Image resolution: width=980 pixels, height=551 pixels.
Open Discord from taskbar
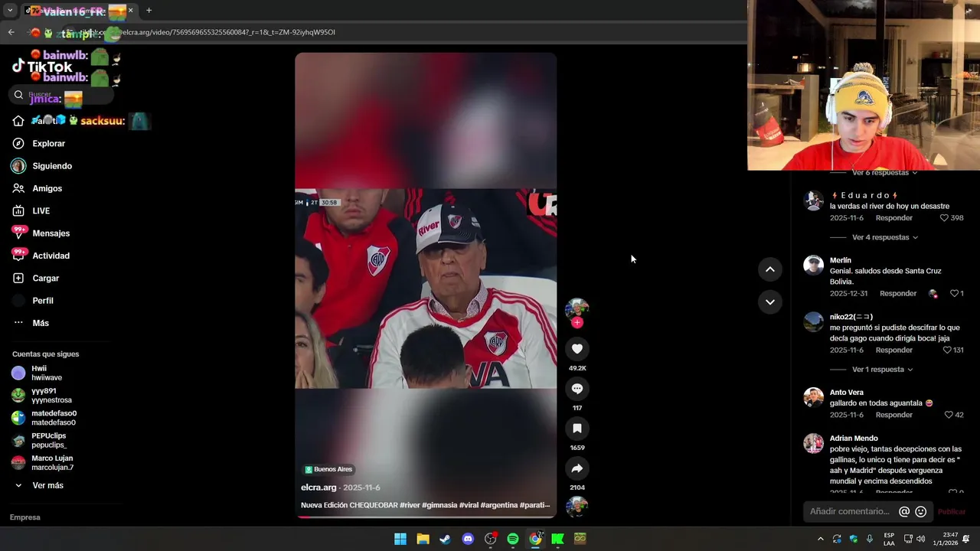(468, 539)
